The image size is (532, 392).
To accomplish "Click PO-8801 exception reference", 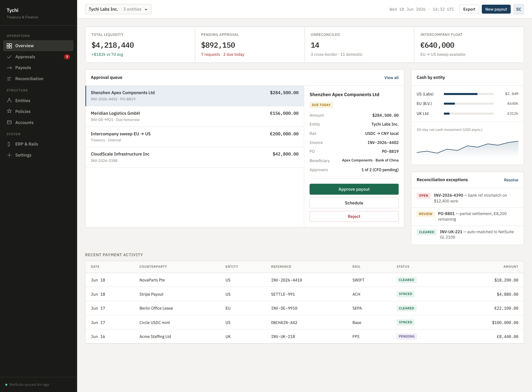I will point(446,213).
